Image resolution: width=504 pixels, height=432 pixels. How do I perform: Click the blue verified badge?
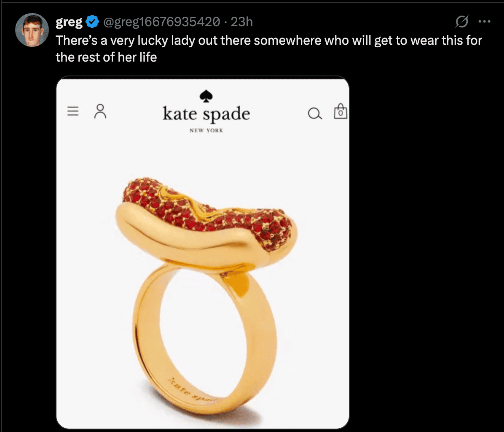(92, 22)
